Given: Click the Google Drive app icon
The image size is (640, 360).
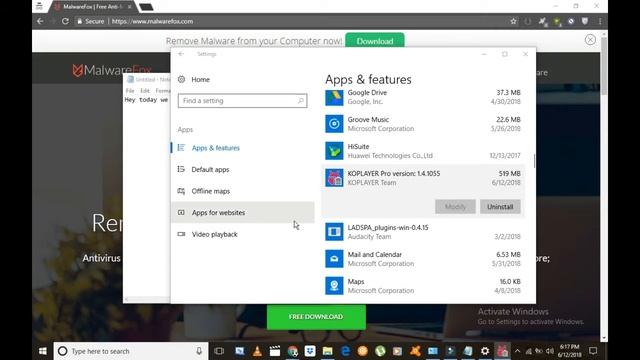Looking at the screenshot, I should pos(334,97).
